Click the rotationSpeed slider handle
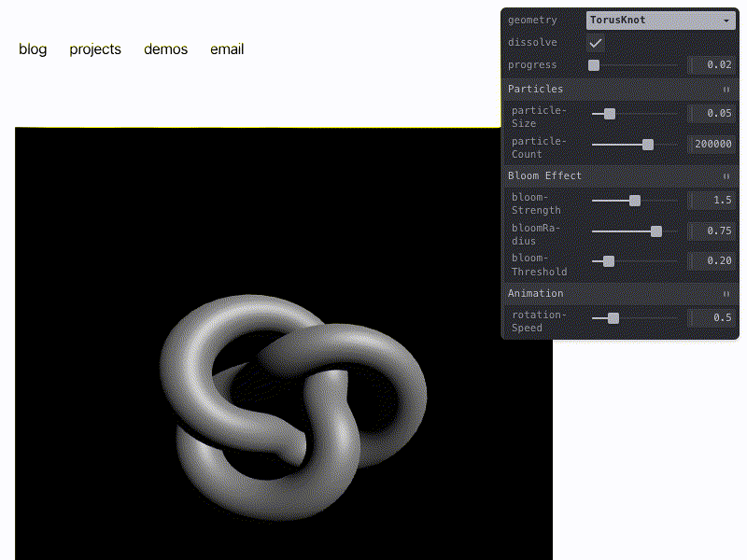This screenshot has height=560, width=747. coord(613,318)
